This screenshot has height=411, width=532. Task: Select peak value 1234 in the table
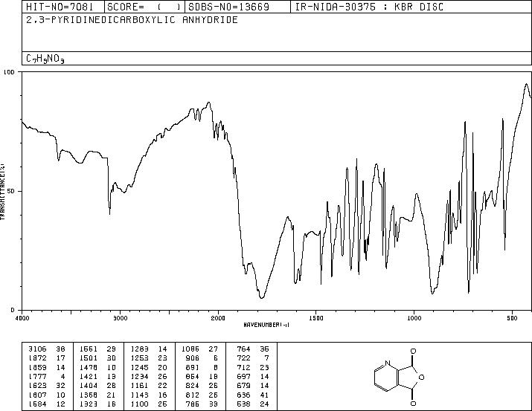pyautogui.click(x=139, y=376)
